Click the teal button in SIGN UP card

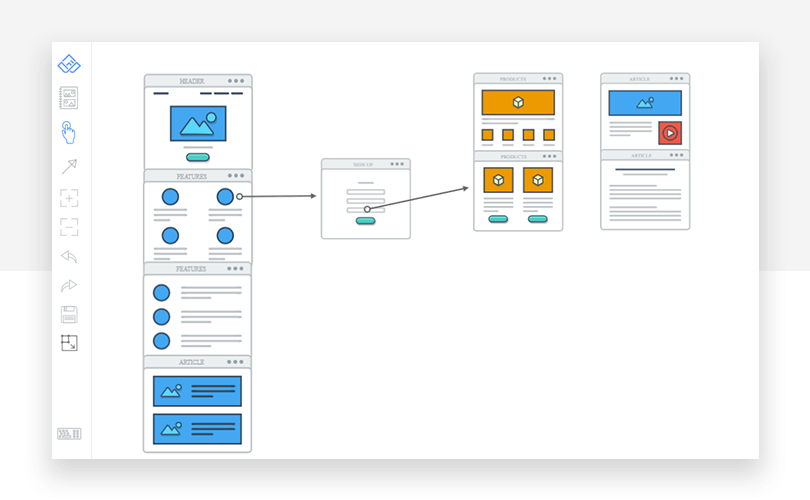tap(366, 221)
